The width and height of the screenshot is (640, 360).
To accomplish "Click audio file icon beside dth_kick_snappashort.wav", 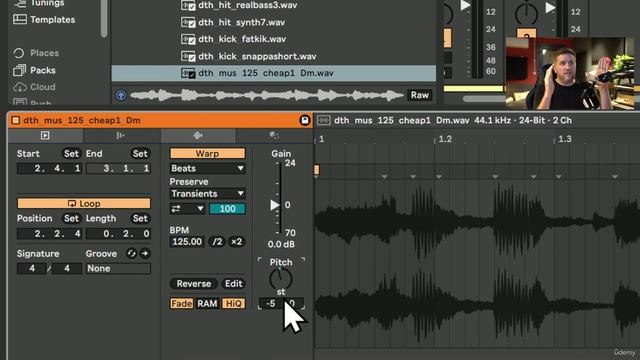I will pos(188,56).
